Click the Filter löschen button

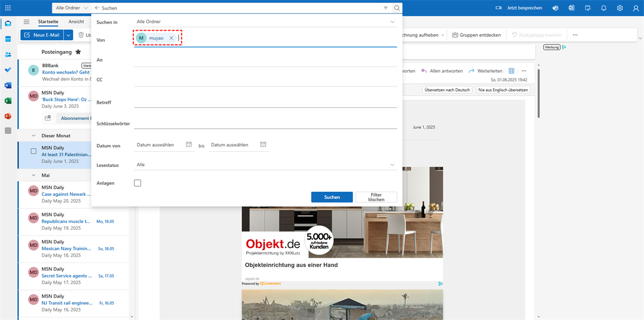(x=376, y=197)
